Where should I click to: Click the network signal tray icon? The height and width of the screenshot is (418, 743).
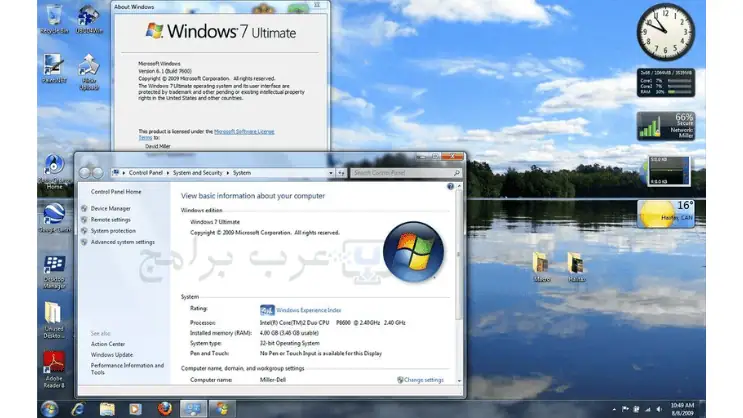[x=648, y=409]
